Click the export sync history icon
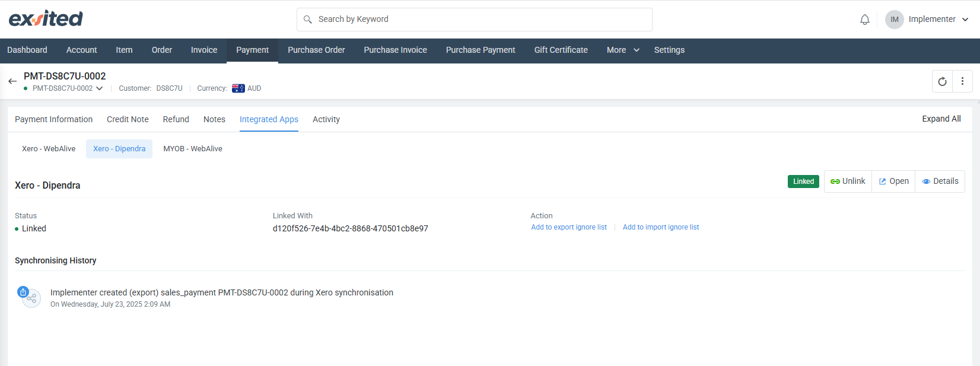Image resolution: width=980 pixels, height=366 pixels. 23,292
